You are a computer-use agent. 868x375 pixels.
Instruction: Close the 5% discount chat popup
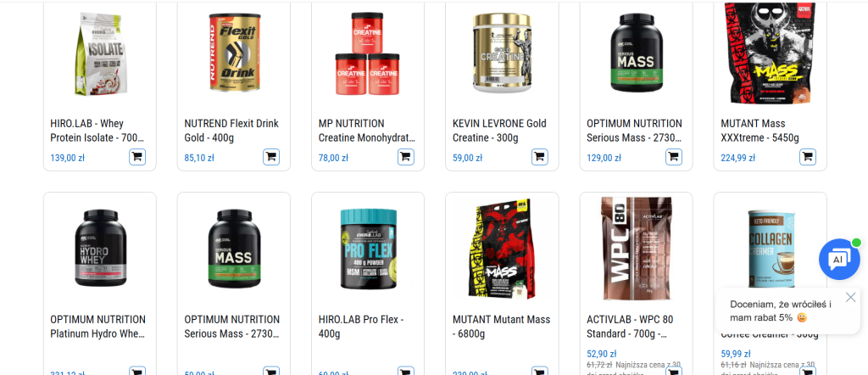(851, 298)
